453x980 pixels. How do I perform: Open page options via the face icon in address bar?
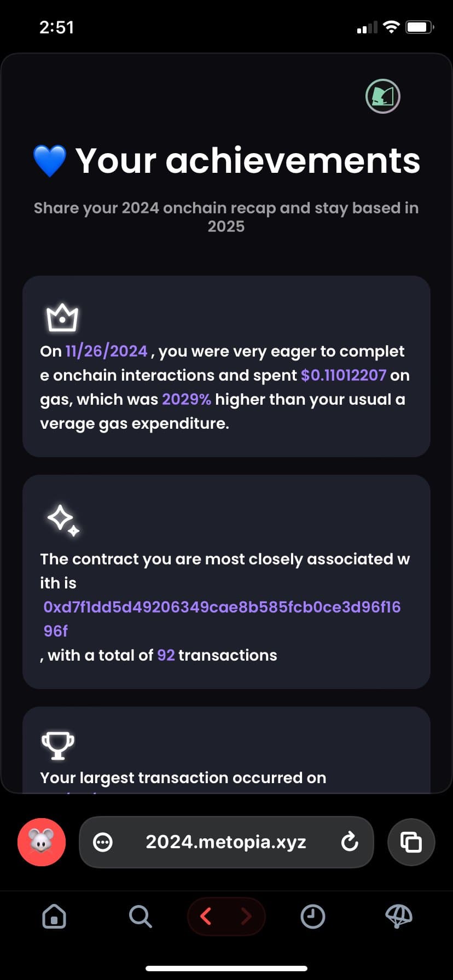coord(102,842)
